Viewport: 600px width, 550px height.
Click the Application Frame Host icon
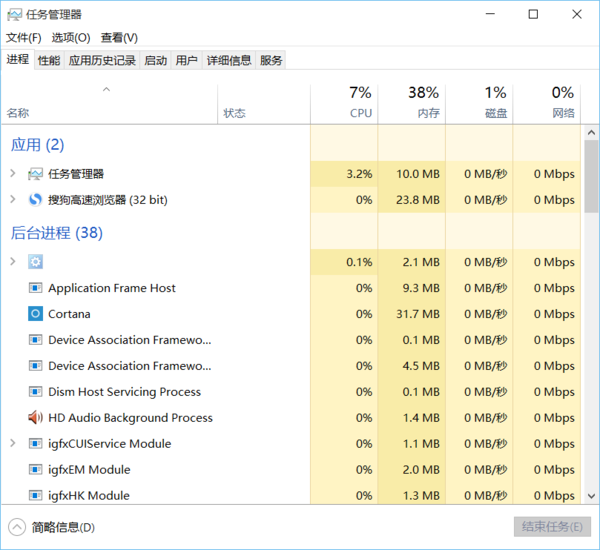[35, 288]
